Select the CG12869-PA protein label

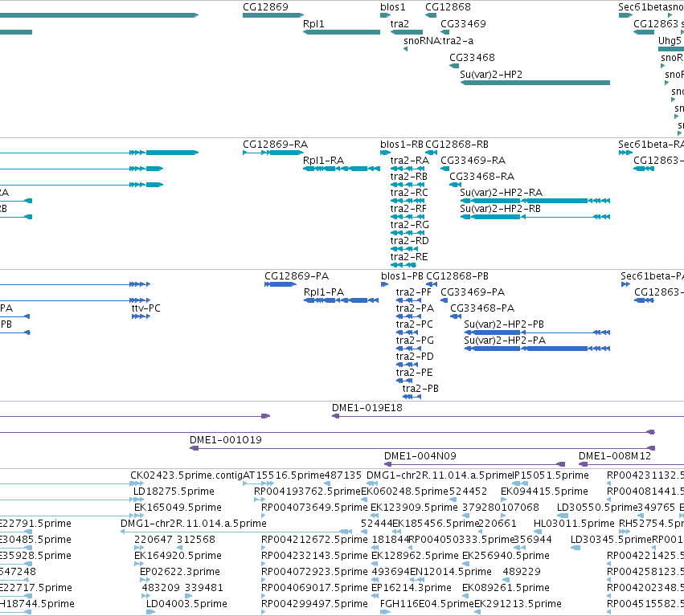[297, 276]
